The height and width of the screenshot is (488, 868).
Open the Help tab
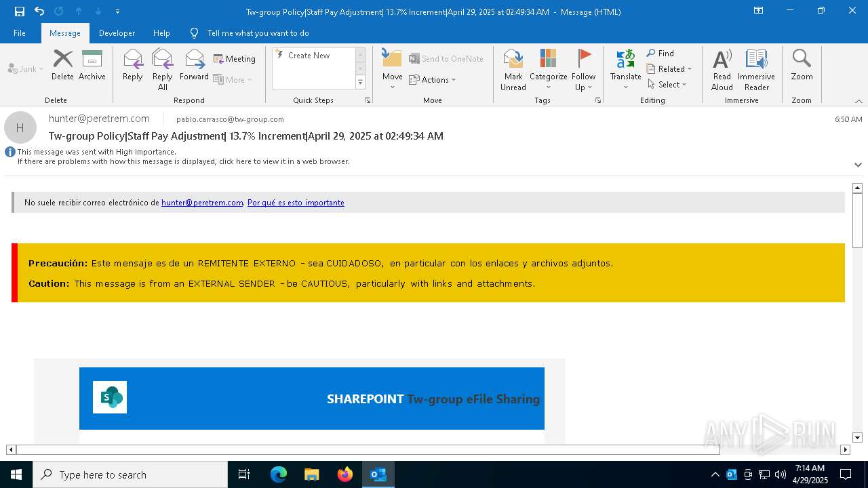click(x=161, y=33)
